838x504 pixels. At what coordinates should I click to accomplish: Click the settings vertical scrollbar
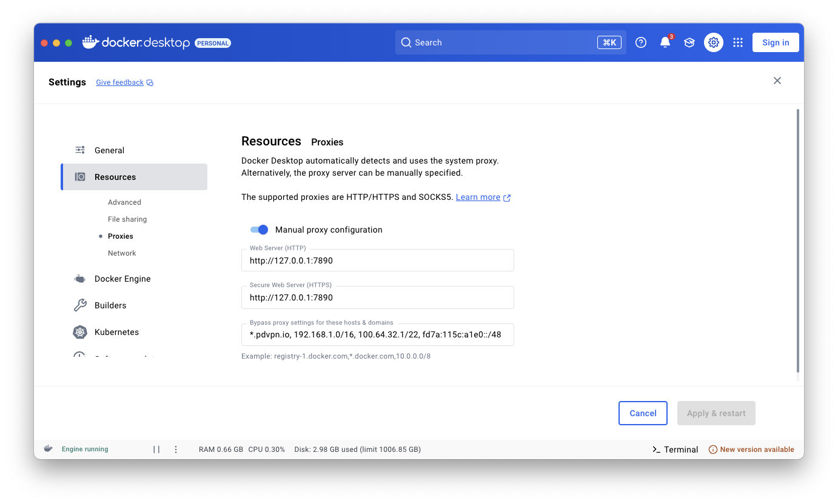pyautogui.click(x=798, y=241)
